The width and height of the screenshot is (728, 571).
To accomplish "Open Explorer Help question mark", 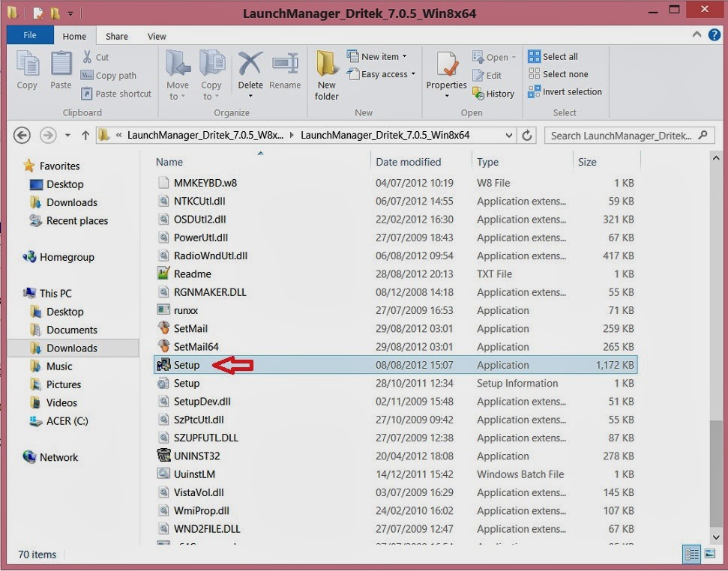I will coord(715,34).
